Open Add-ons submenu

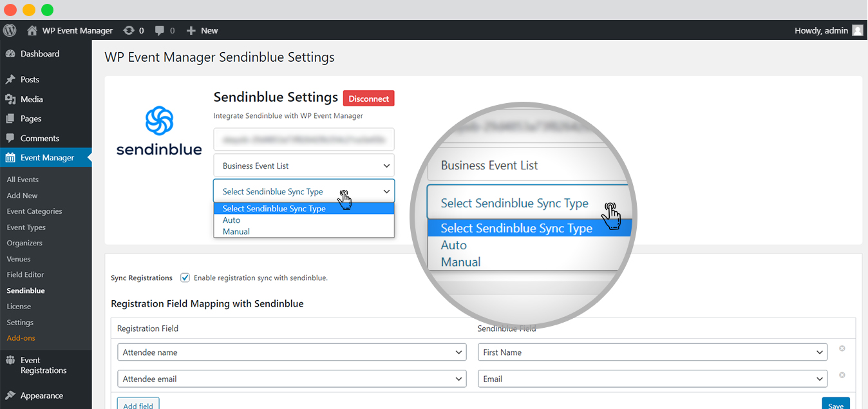[x=21, y=338]
